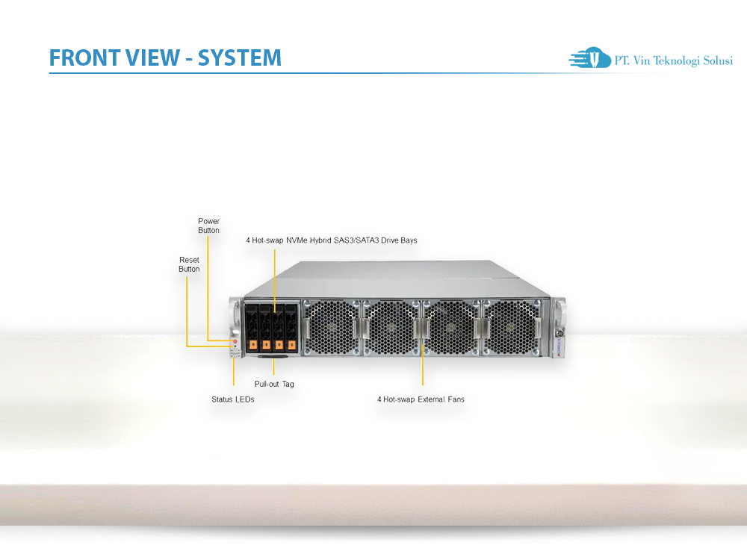Viewport: 747px width, 560px height.
Task: Click the cloud logo icon
Action: 590,57
